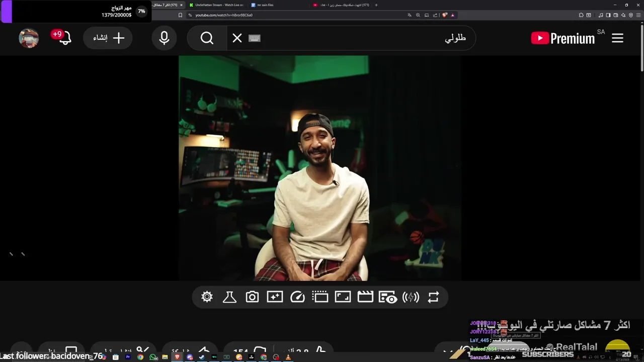644x362 pixels.
Task: Click the إنشاء create button
Action: pos(108,38)
